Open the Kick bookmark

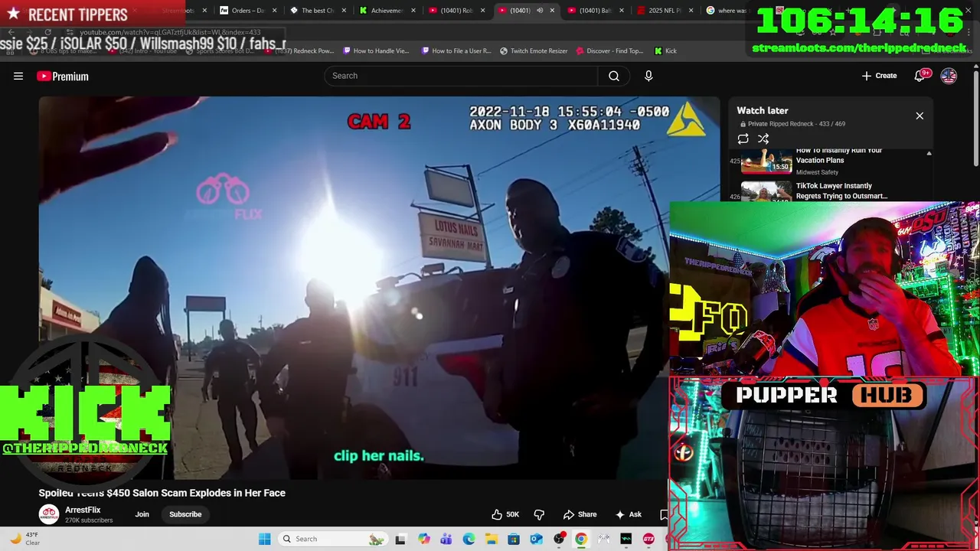coord(665,51)
